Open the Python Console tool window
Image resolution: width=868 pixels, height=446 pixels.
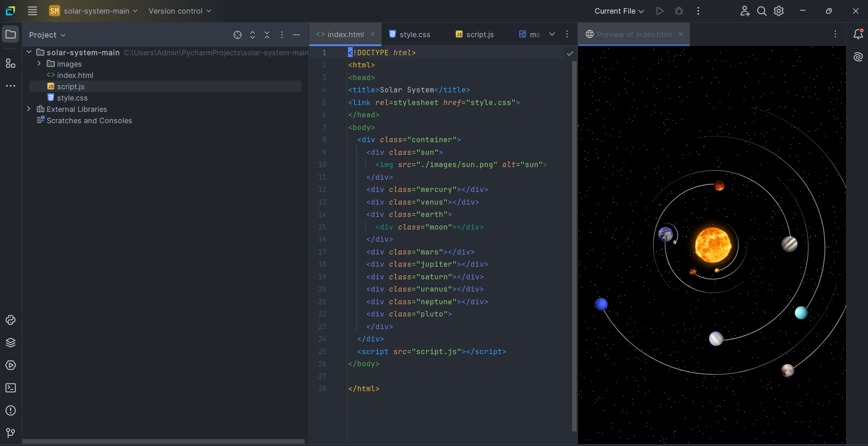point(10,320)
